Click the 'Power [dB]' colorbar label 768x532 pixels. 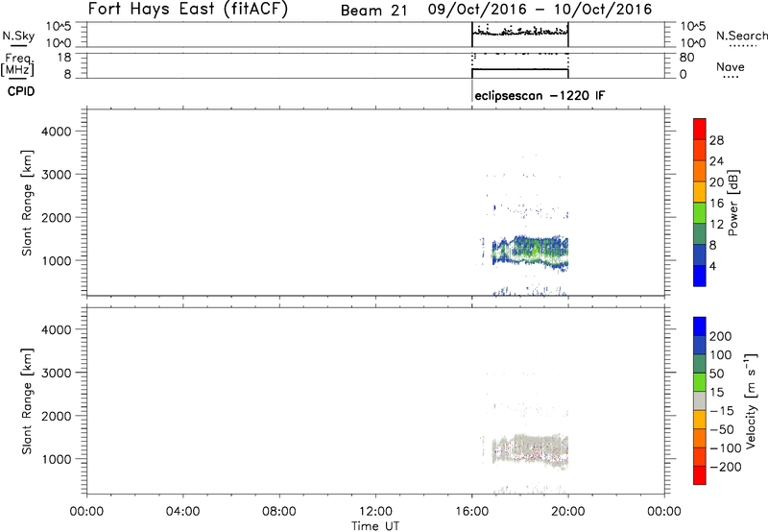pos(732,203)
